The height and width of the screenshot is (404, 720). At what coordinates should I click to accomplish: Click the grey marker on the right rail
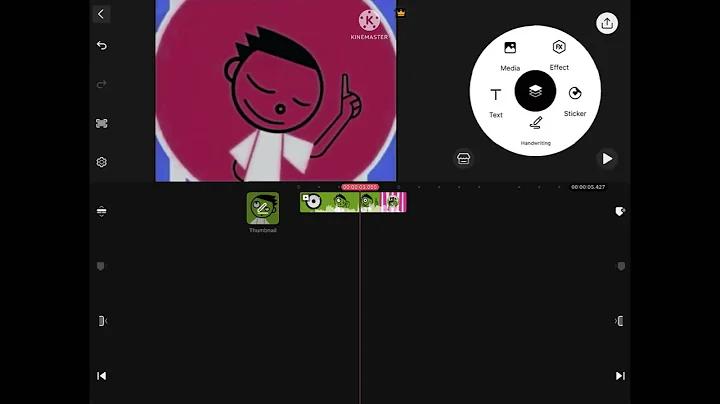(621, 266)
